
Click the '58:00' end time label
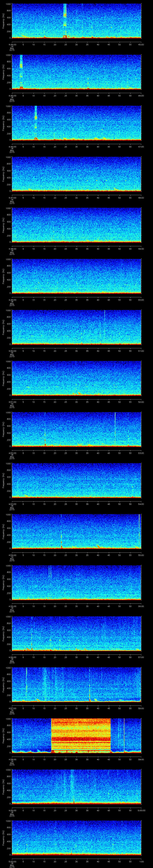click(x=141, y=708)
